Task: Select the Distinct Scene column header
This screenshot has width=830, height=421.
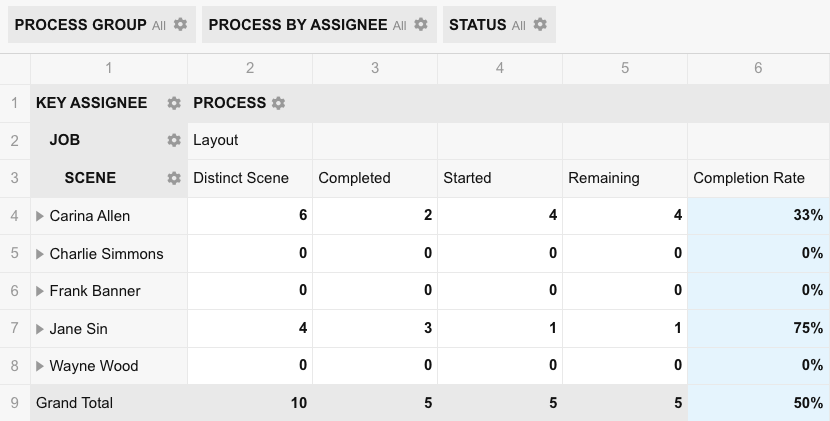Action: (x=250, y=178)
